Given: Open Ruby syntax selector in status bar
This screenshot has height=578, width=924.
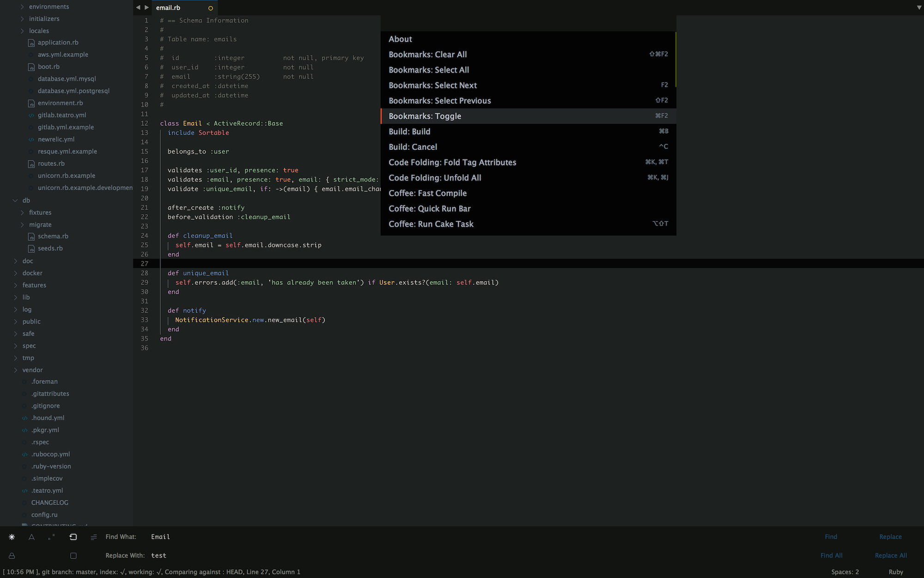Looking at the screenshot, I should (x=896, y=572).
